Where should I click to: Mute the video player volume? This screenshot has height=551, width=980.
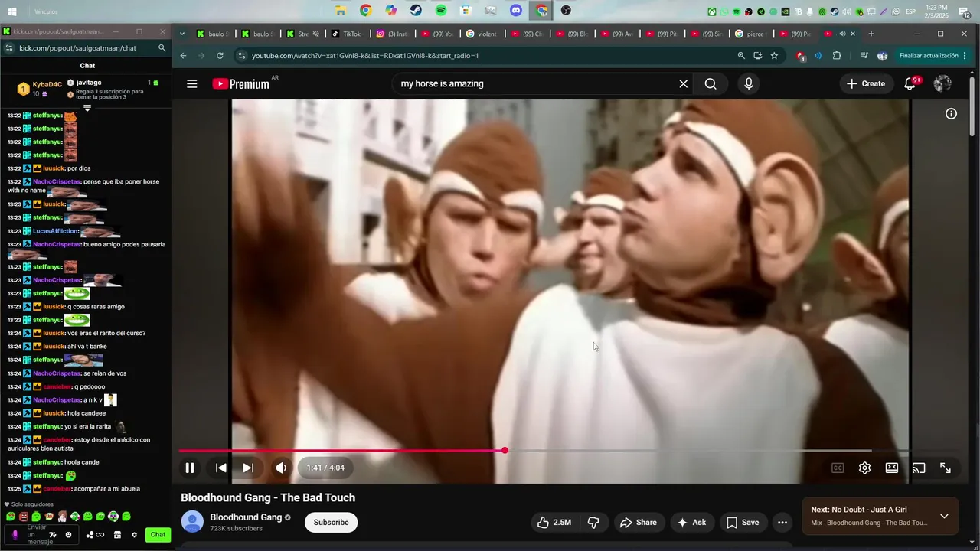(x=281, y=468)
